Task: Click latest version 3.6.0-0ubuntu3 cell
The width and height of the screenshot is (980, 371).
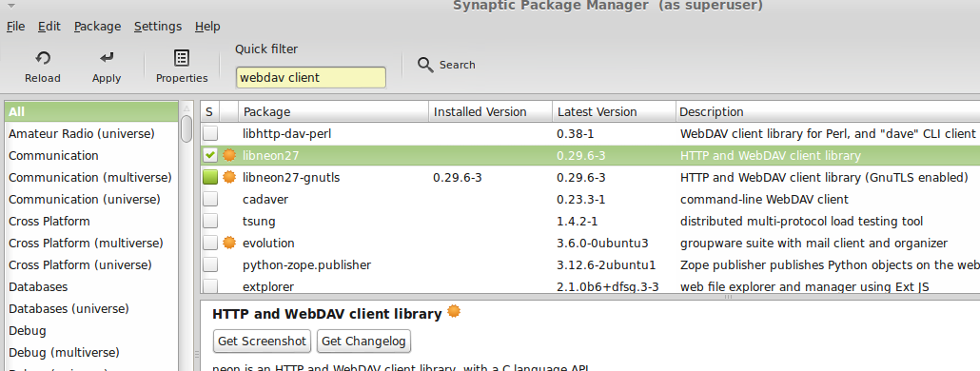Action: pyautogui.click(x=602, y=243)
